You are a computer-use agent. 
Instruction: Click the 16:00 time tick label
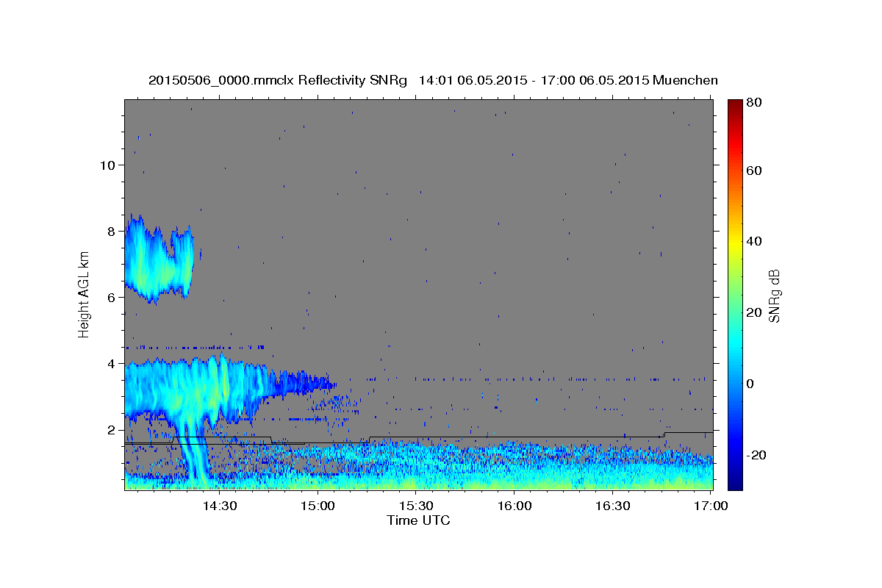514,506
